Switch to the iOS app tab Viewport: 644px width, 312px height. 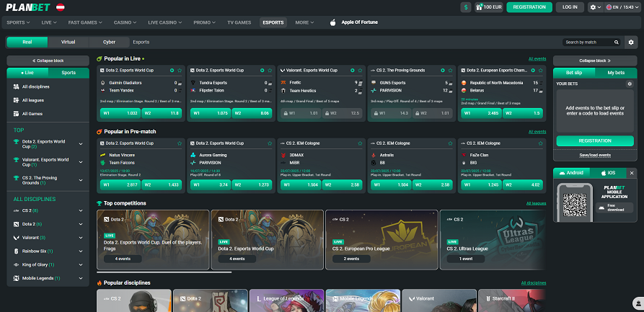608,173
